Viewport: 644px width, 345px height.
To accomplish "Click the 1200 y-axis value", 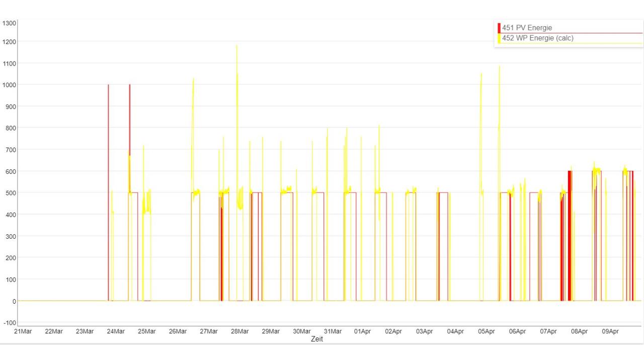I will [10, 41].
